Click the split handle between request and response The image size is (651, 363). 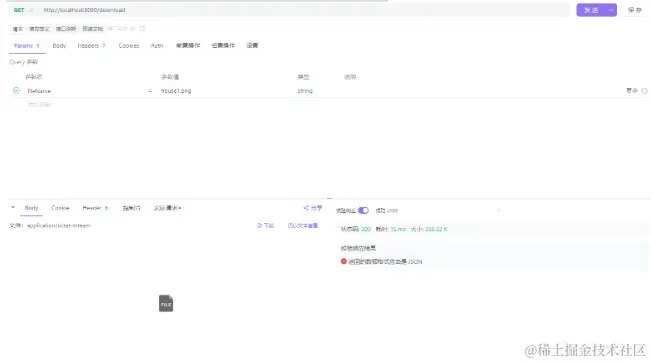pyautogui.click(x=329, y=199)
